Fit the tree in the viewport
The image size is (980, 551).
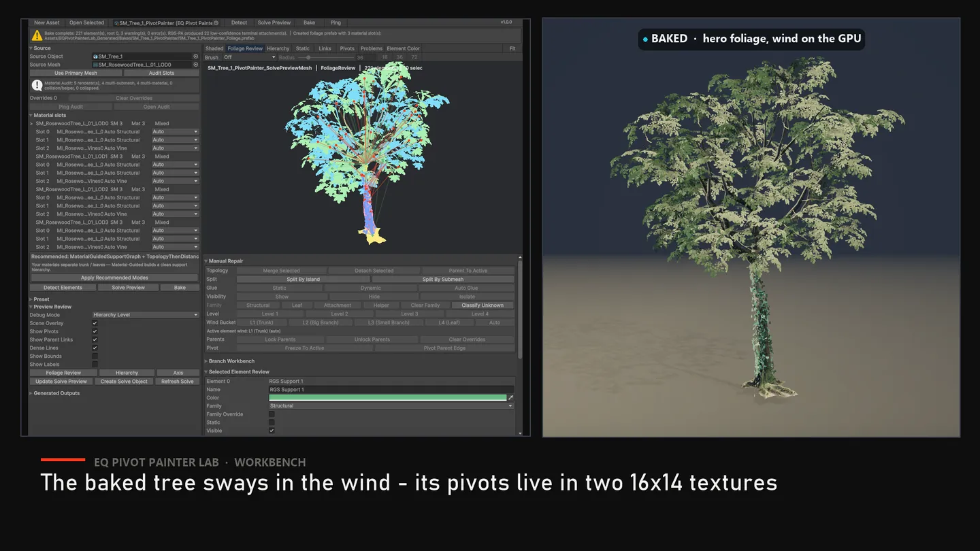coord(512,49)
